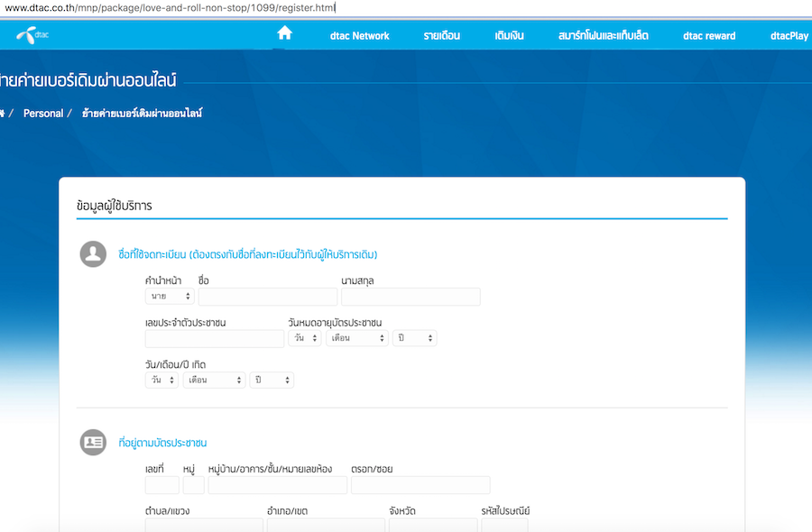Expand the birth date เดือน dropdown
812x532 pixels.
click(x=214, y=381)
